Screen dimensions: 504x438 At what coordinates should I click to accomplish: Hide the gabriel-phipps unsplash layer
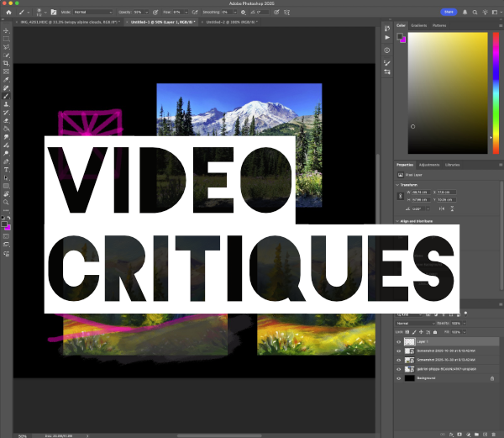pyautogui.click(x=399, y=369)
